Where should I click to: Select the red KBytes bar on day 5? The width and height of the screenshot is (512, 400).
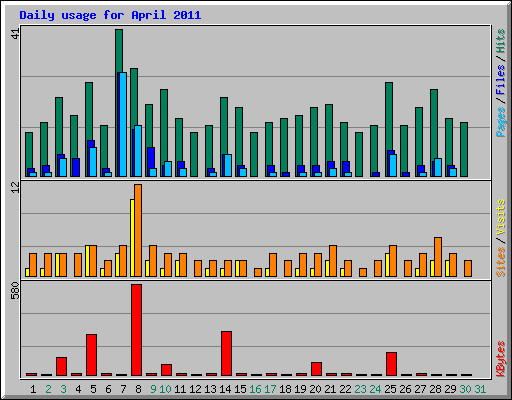[x=91, y=355]
